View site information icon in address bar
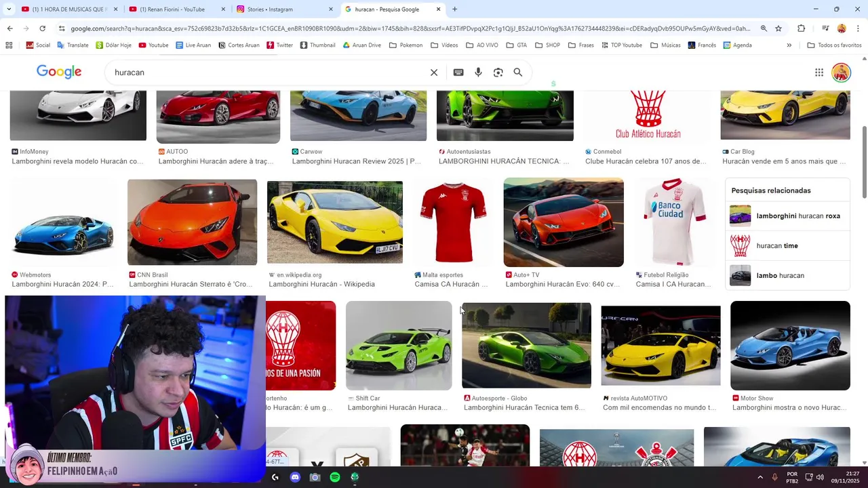 click(62, 28)
